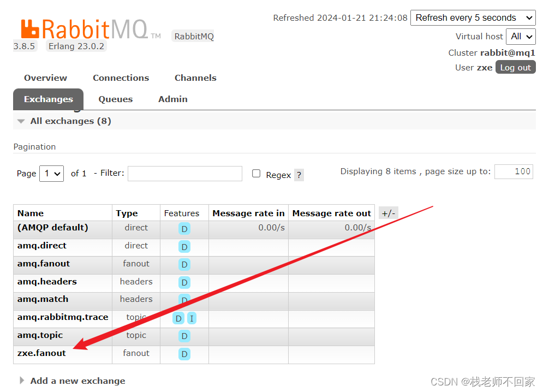Sort by the Type column header
Viewport: 543px width, 392px height.
[x=127, y=213]
